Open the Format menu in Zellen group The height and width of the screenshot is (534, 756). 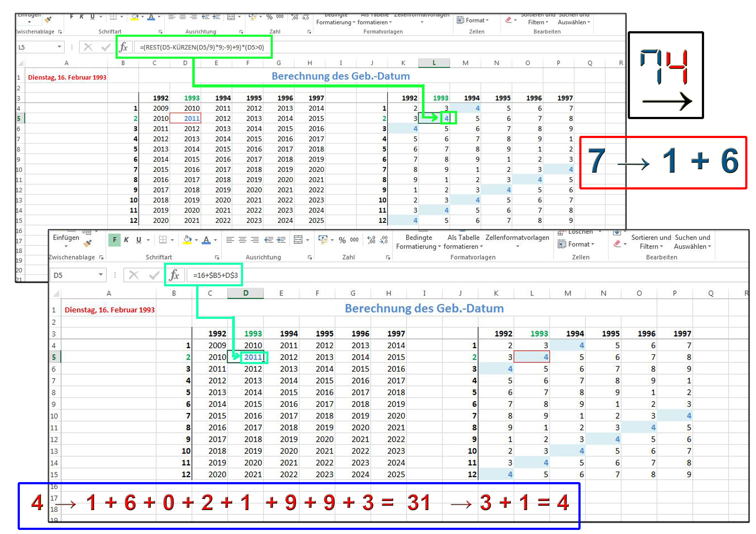click(576, 244)
